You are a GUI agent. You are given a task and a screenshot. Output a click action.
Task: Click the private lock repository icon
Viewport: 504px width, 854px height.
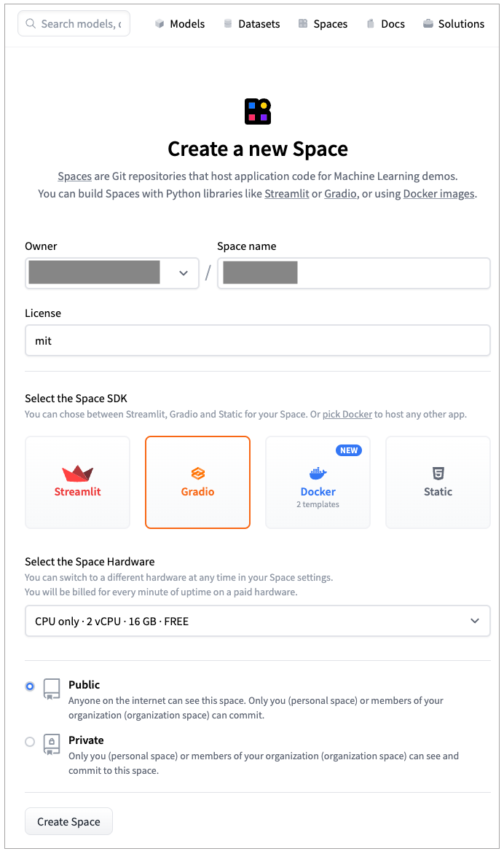[x=51, y=743]
